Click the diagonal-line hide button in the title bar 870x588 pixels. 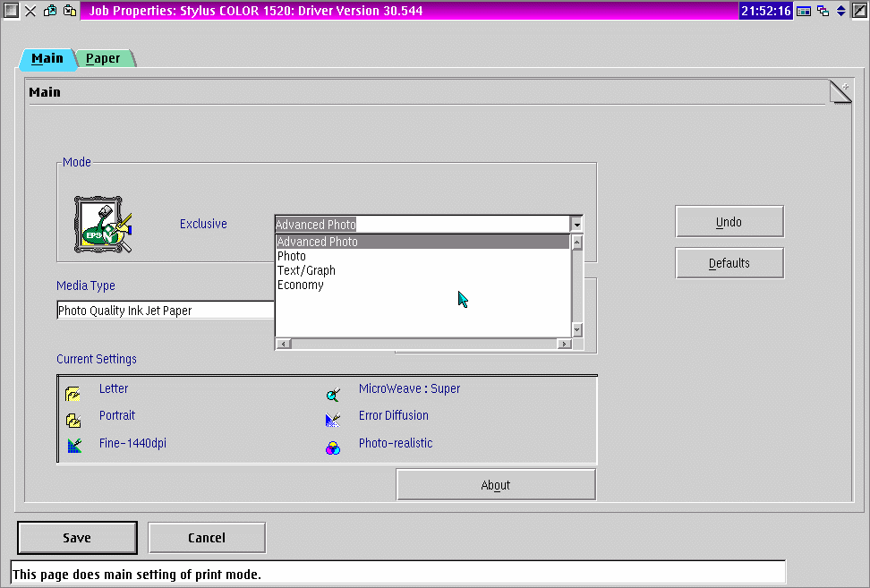859,11
